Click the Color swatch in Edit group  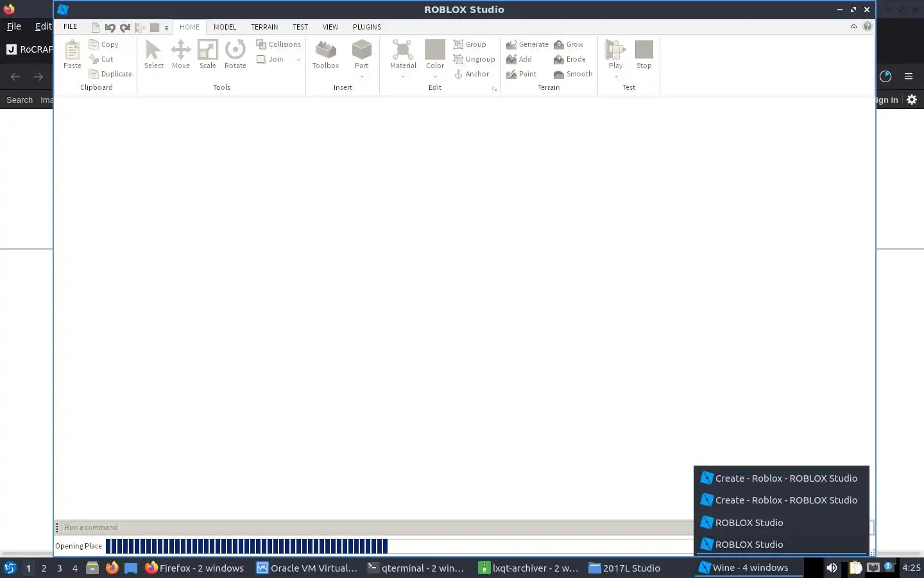pyautogui.click(x=435, y=49)
